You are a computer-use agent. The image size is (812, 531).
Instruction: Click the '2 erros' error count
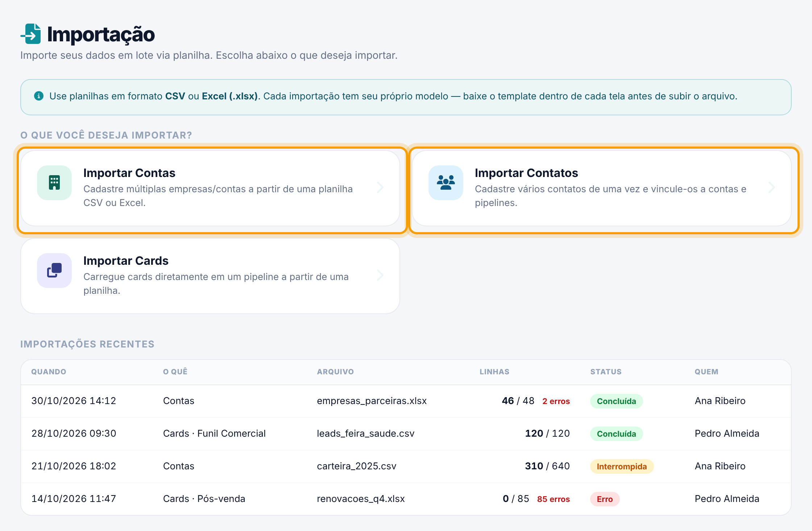click(556, 401)
